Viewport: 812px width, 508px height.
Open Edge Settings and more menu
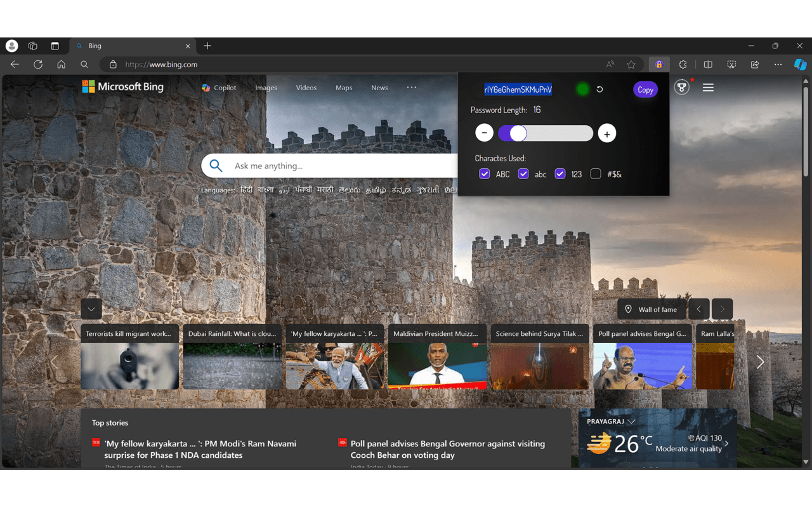778,64
